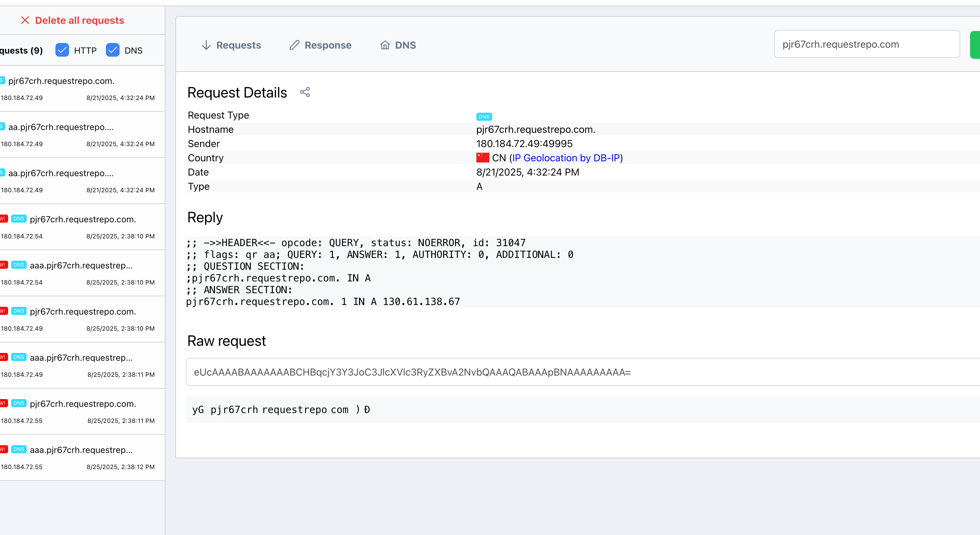The height and width of the screenshot is (535, 980).
Task: Open the DNS tab
Action: (405, 45)
